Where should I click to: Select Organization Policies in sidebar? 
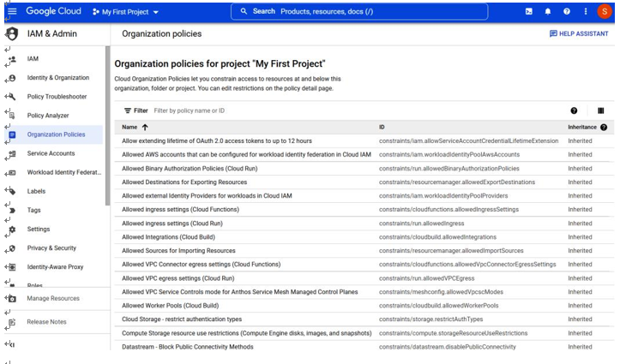(x=56, y=134)
